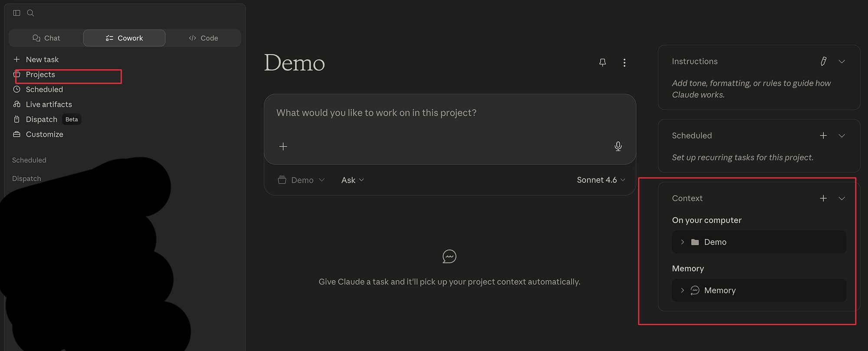Switch to the Code tab

[x=203, y=38]
